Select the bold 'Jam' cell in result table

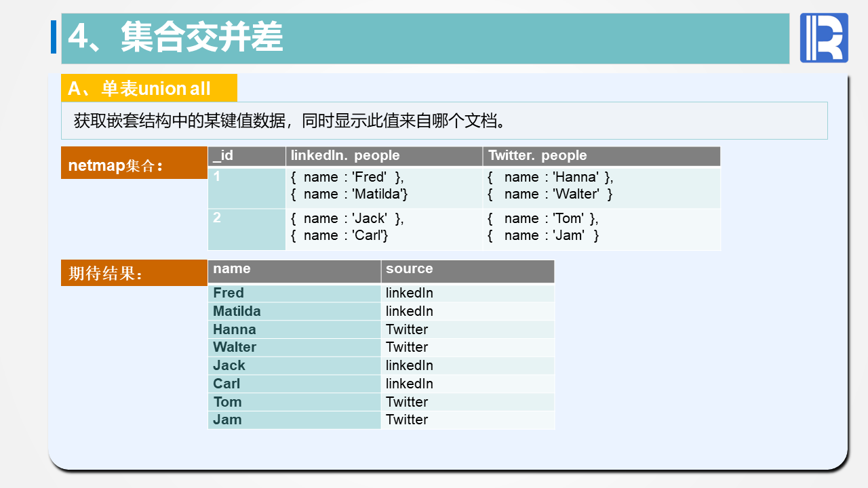coord(294,420)
